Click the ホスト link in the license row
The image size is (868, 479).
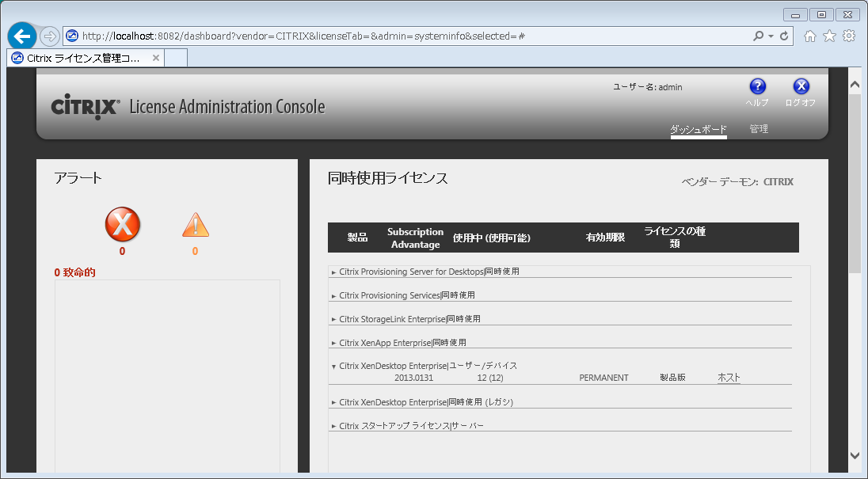tap(729, 378)
